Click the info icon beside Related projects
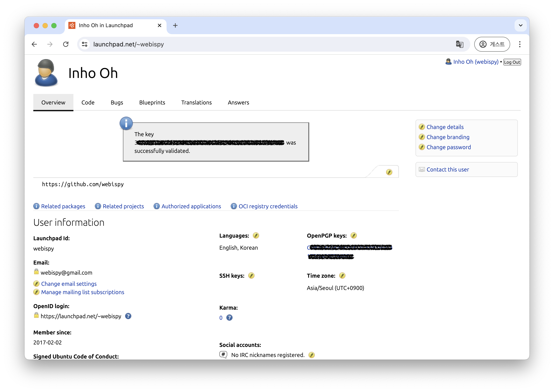Image resolution: width=554 pixels, height=392 pixels. click(98, 206)
